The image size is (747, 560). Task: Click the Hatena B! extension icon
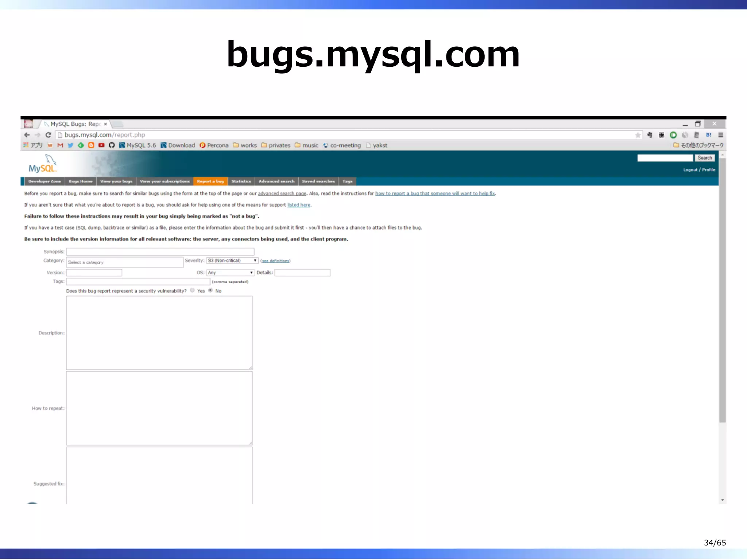(709, 135)
